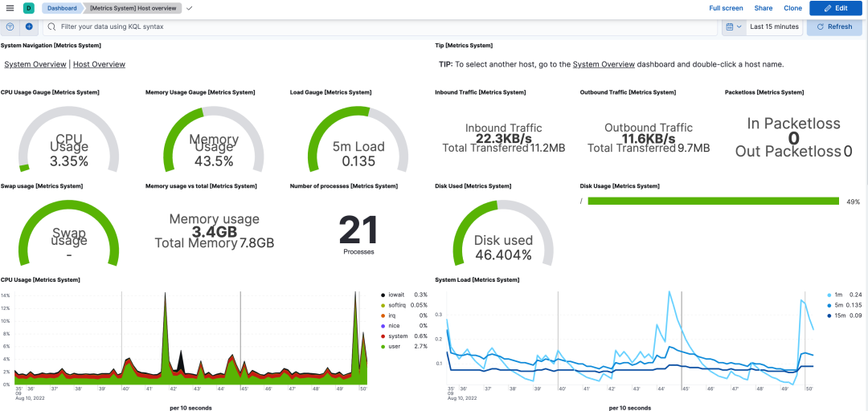Click the Refresh button

pyautogui.click(x=834, y=26)
